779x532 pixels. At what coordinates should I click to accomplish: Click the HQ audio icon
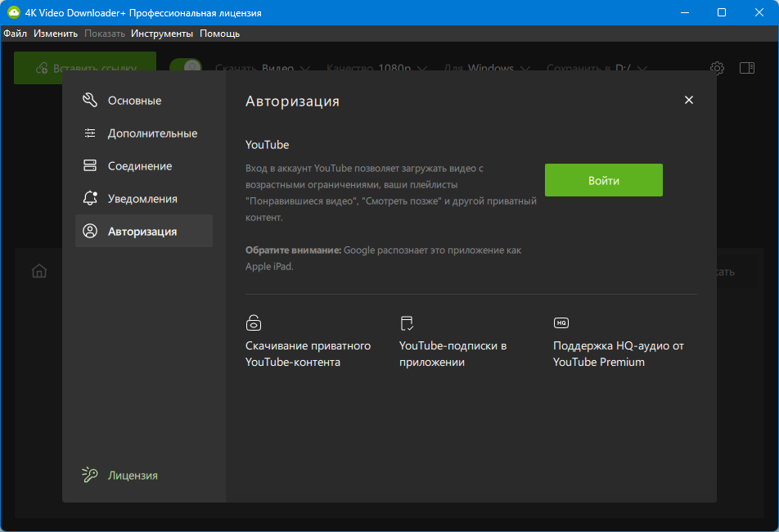click(561, 322)
